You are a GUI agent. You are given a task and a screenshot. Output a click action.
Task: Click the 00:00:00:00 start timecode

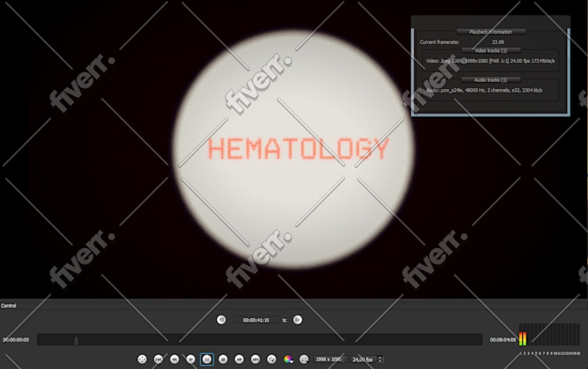pos(16,340)
